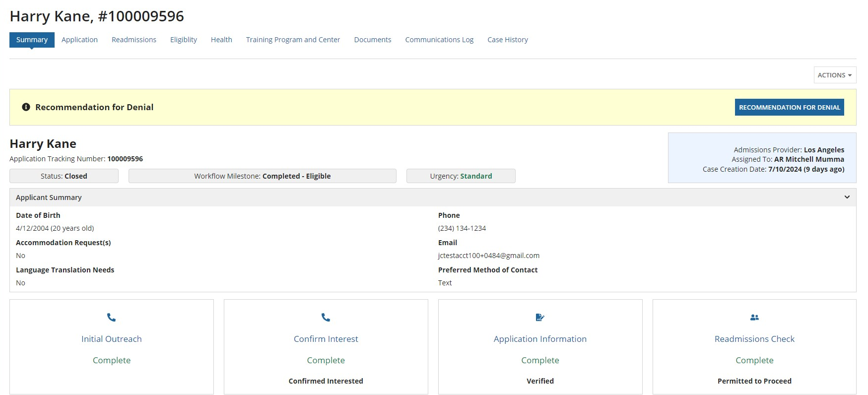Viewport: 868px width, 395px height.
Task: Switch to the Application tab
Action: (x=79, y=40)
